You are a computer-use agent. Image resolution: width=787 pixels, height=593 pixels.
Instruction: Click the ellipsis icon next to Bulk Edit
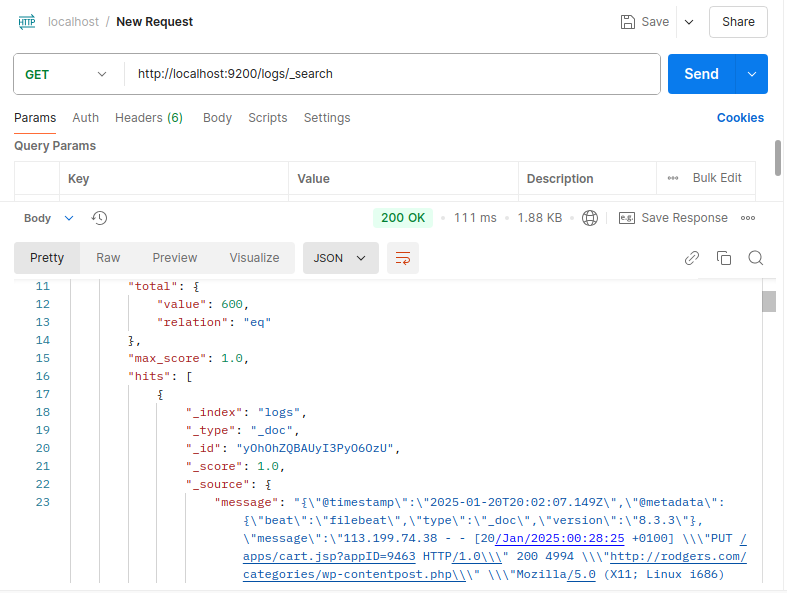(x=673, y=178)
